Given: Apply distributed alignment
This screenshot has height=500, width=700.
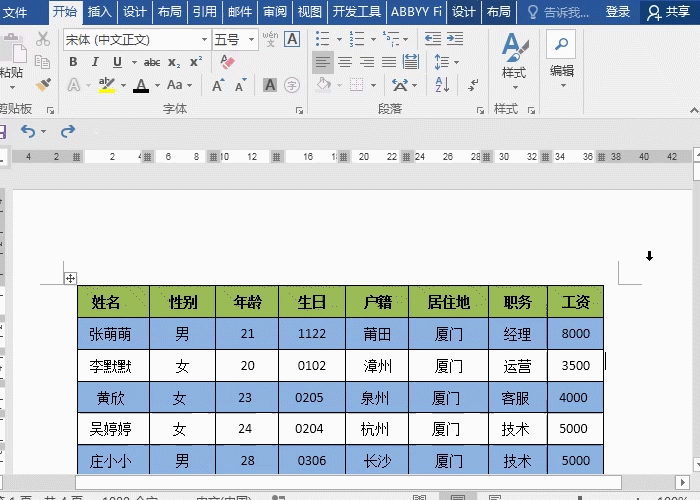Looking at the screenshot, I should (x=411, y=62).
